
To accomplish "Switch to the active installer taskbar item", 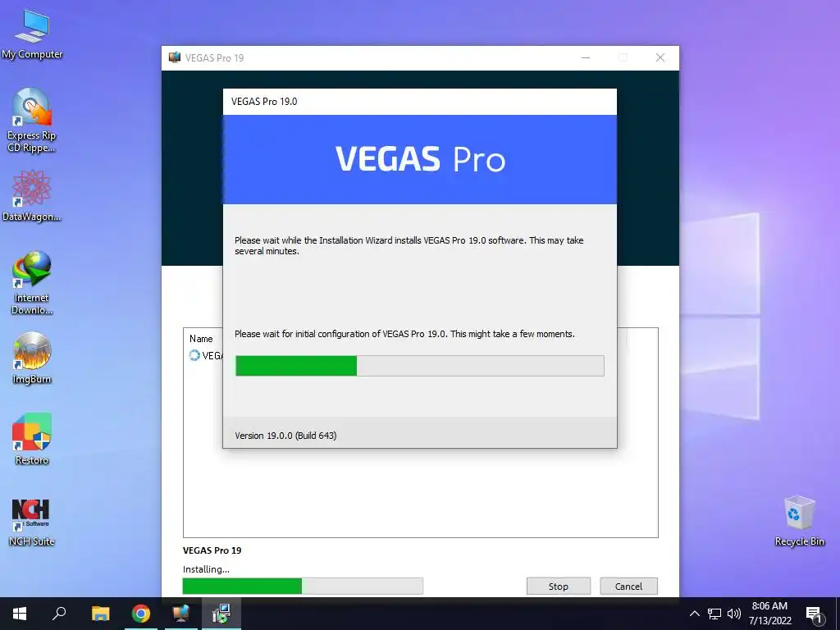I will 221,614.
